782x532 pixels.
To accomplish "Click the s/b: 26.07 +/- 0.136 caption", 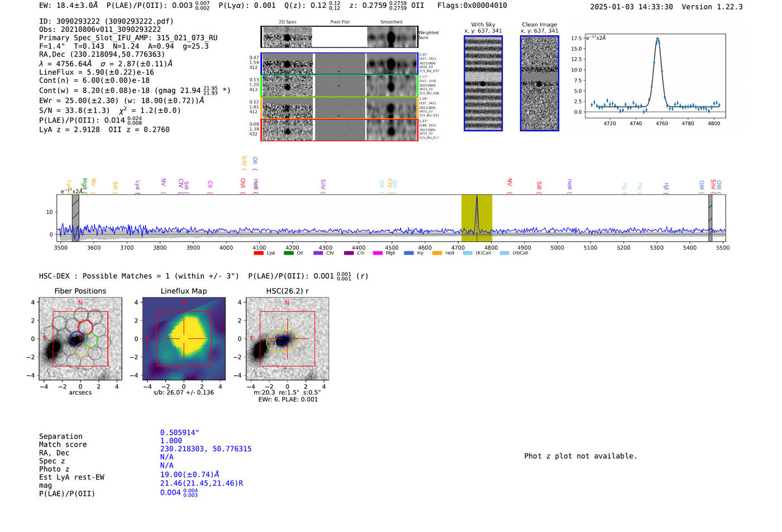I will 184,392.
